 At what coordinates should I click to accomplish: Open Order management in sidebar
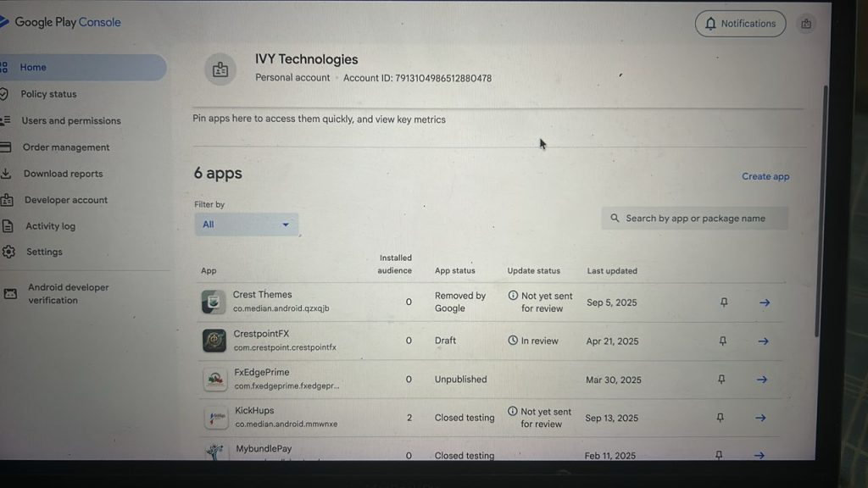click(x=66, y=147)
